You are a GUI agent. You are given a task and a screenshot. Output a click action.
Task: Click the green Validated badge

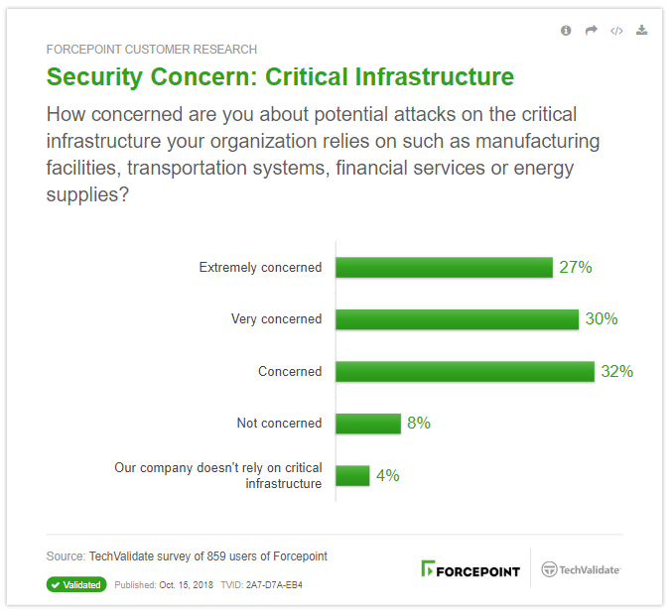coord(76,584)
